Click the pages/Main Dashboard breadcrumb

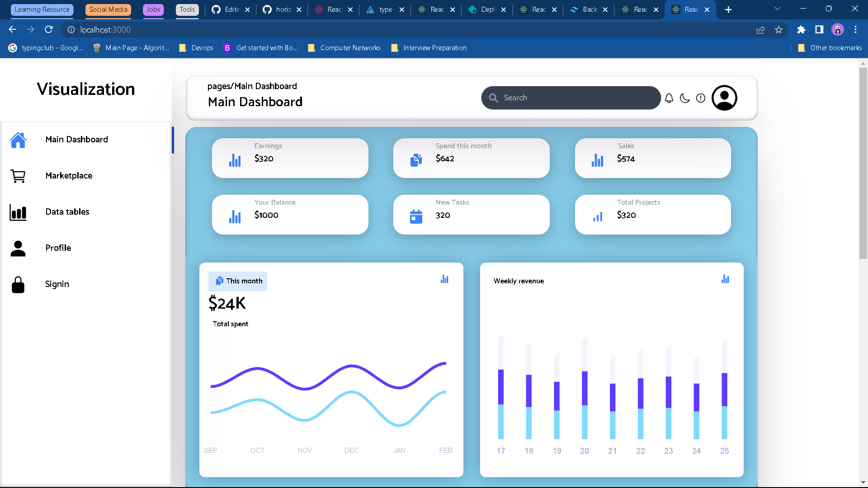[252, 86]
